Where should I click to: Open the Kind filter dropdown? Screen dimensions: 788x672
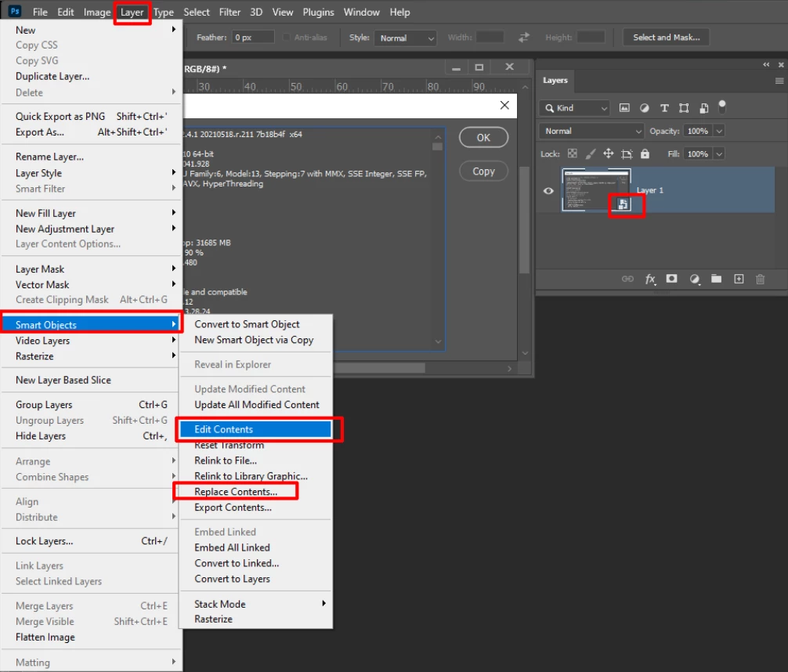[x=575, y=107]
